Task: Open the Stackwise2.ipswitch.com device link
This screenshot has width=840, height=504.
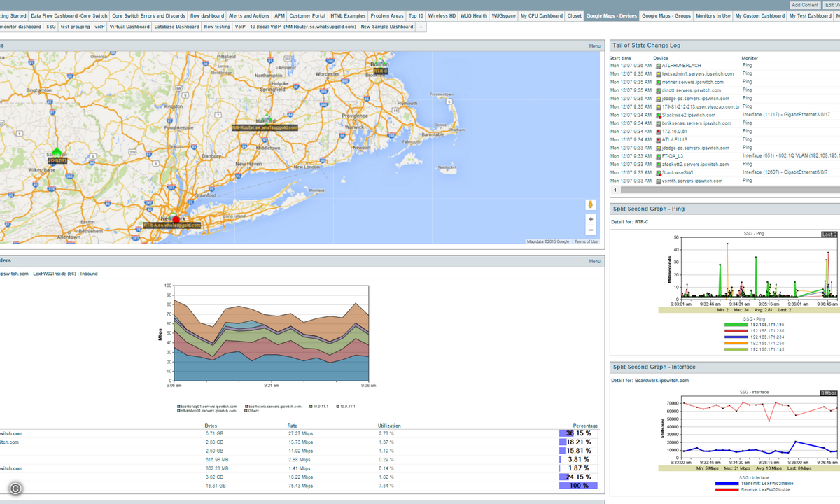Action: pyautogui.click(x=689, y=115)
